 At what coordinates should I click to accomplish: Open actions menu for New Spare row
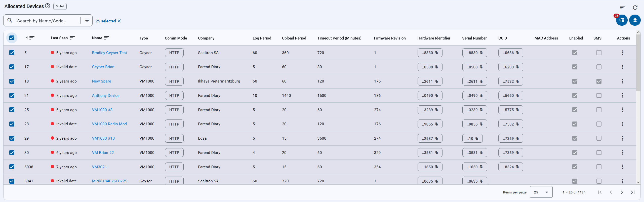point(622,81)
